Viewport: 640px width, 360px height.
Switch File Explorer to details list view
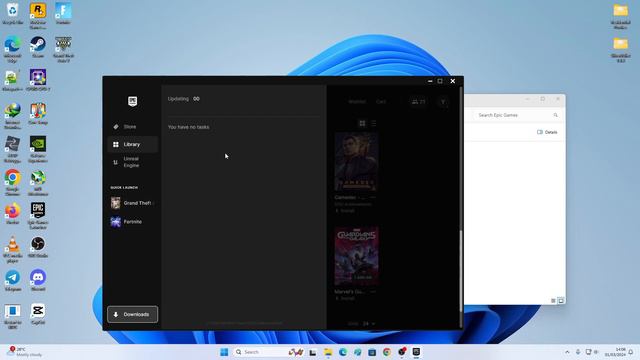[553, 301]
